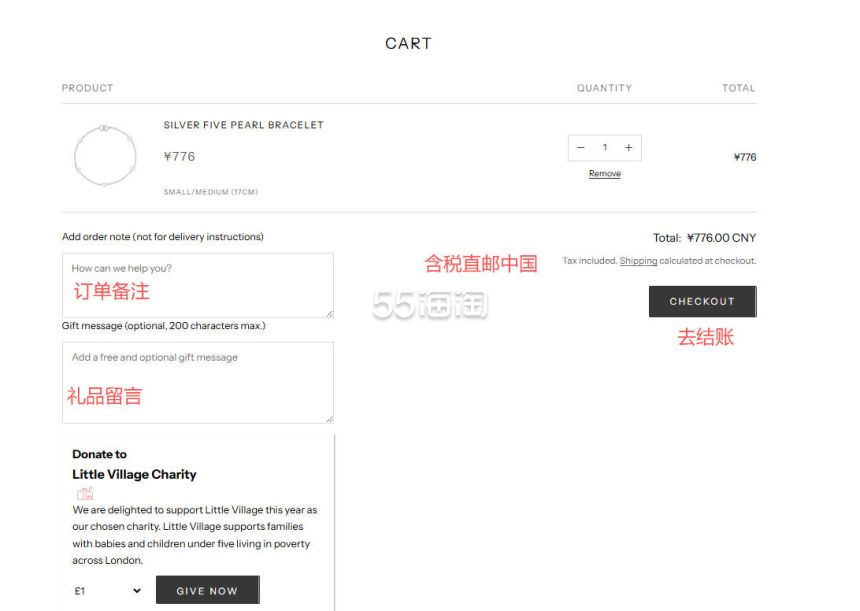
Task: Click the Remove link under quantity
Action: click(604, 174)
